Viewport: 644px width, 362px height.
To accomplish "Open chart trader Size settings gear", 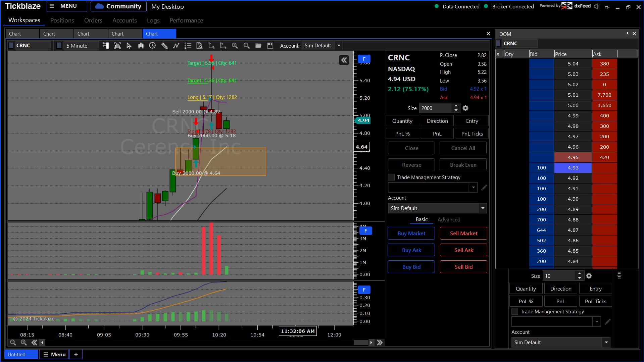I will pos(465,108).
